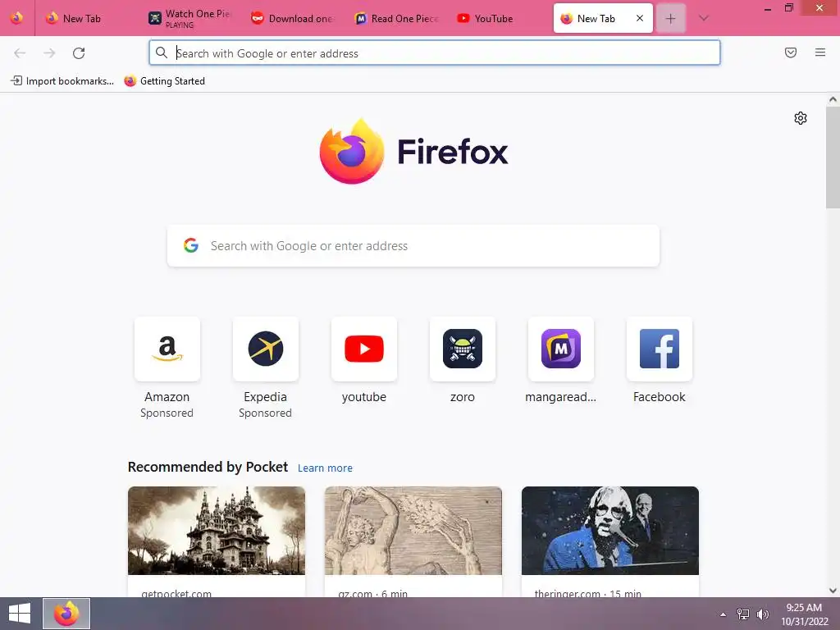The image size is (840, 630).
Task: Click Import bookmarks in bookmarks toolbar
Action: click(62, 81)
